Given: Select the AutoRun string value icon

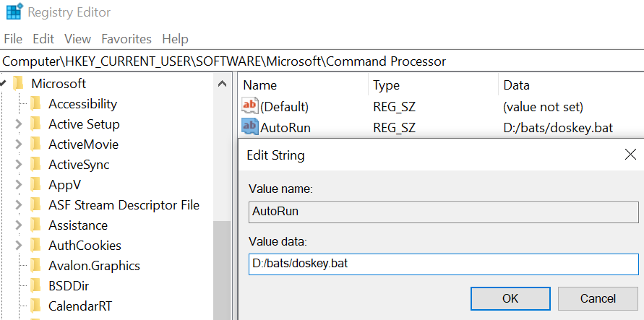Looking at the screenshot, I should [x=249, y=126].
